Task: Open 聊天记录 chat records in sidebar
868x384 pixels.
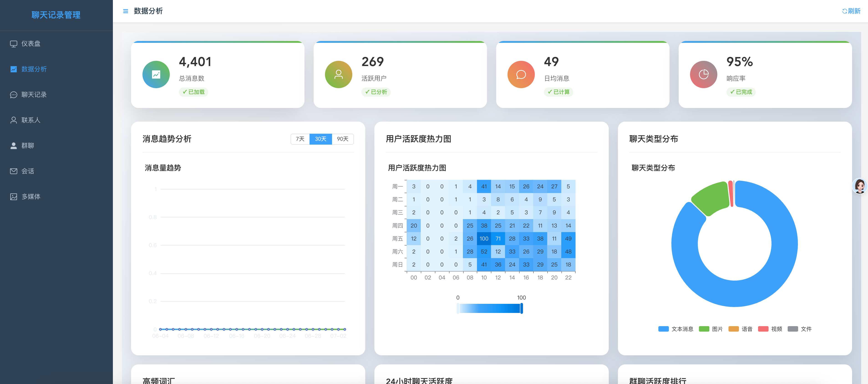Action: coord(34,94)
